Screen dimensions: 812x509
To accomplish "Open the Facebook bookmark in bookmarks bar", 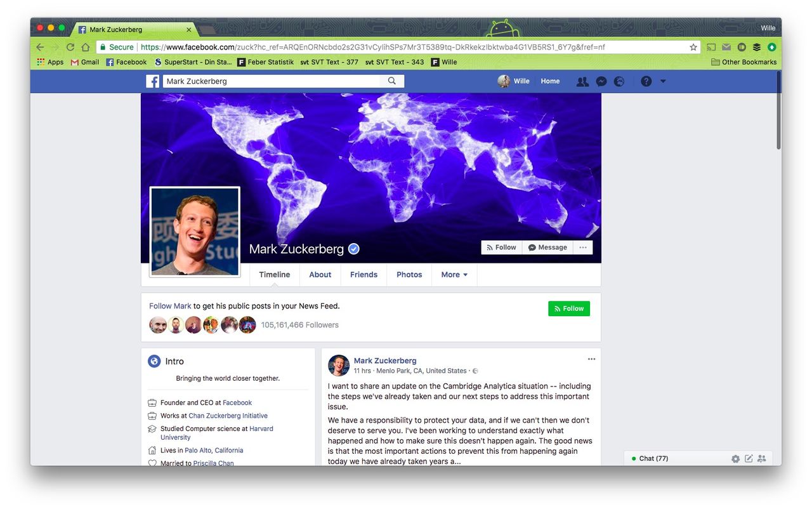I will (x=126, y=62).
